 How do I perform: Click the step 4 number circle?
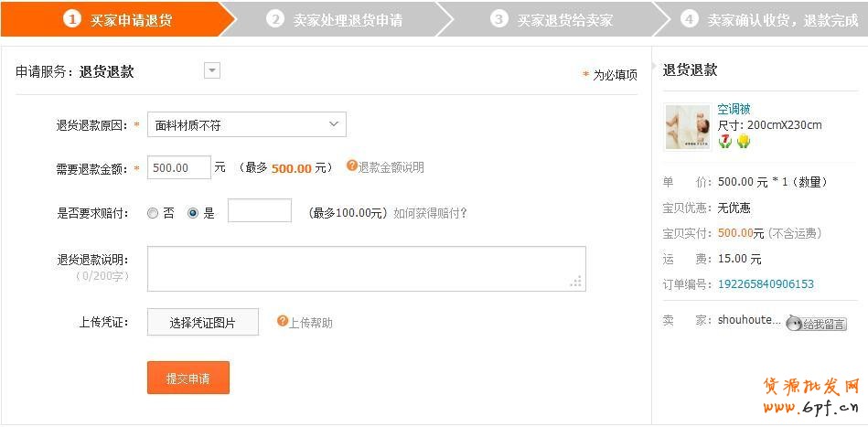point(690,19)
